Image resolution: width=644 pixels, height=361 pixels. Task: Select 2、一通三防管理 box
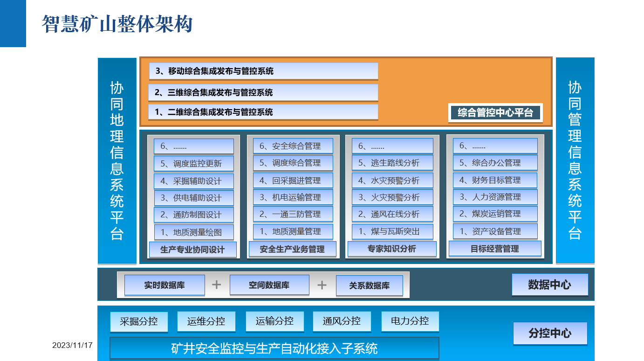coord(293,215)
